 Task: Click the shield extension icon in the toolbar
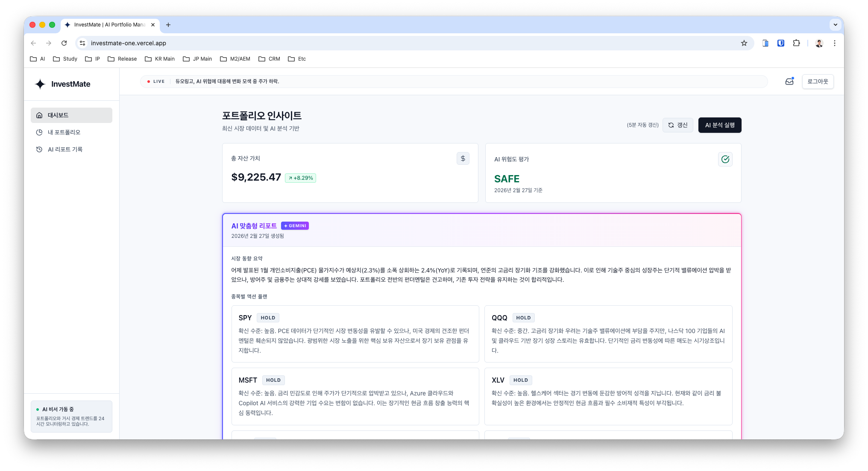[780, 43]
